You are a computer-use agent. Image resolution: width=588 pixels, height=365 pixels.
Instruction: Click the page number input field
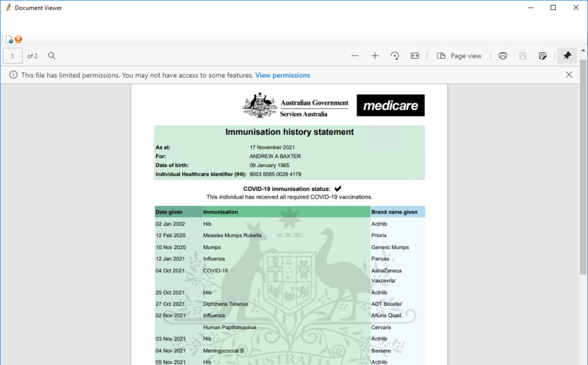(13, 56)
